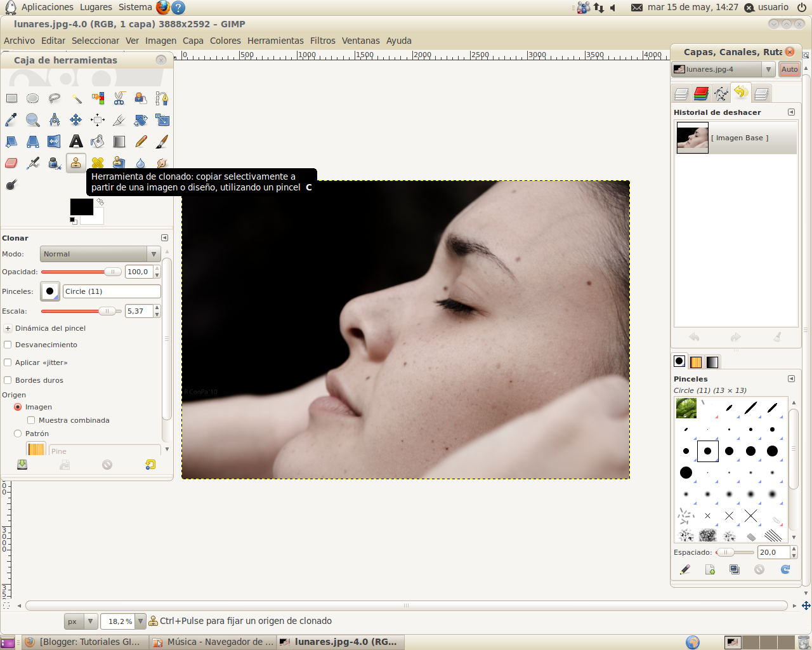Open the Filtros menu

(x=323, y=41)
